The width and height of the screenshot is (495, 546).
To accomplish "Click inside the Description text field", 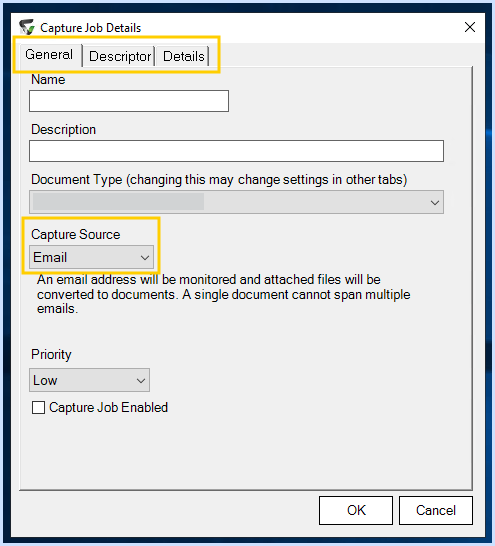I will [x=236, y=151].
